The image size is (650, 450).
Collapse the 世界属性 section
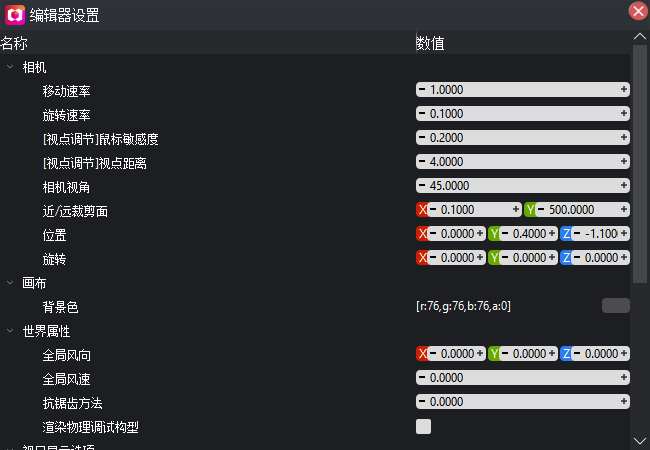[10, 331]
